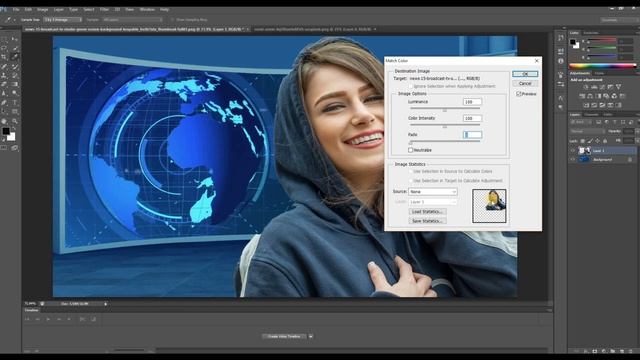Open the Window menu
The height and width of the screenshot is (360, 640).
(x=147, y=9)
